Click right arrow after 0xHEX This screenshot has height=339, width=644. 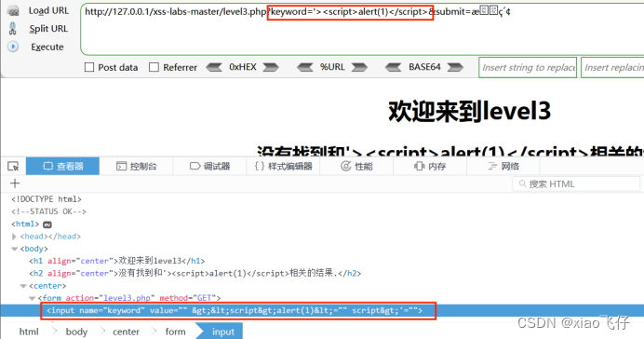coord(271,67)
